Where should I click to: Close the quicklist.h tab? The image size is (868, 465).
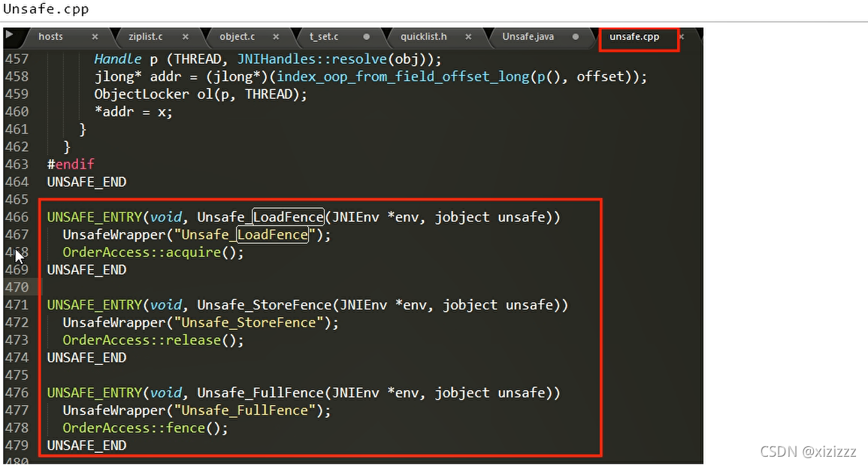tap(468, 37)
